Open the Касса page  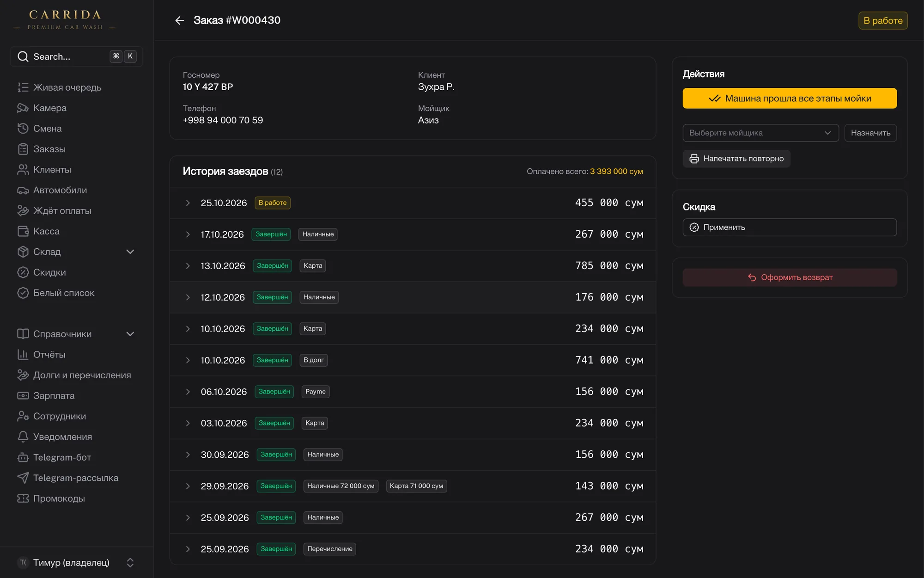coord(77,231)
